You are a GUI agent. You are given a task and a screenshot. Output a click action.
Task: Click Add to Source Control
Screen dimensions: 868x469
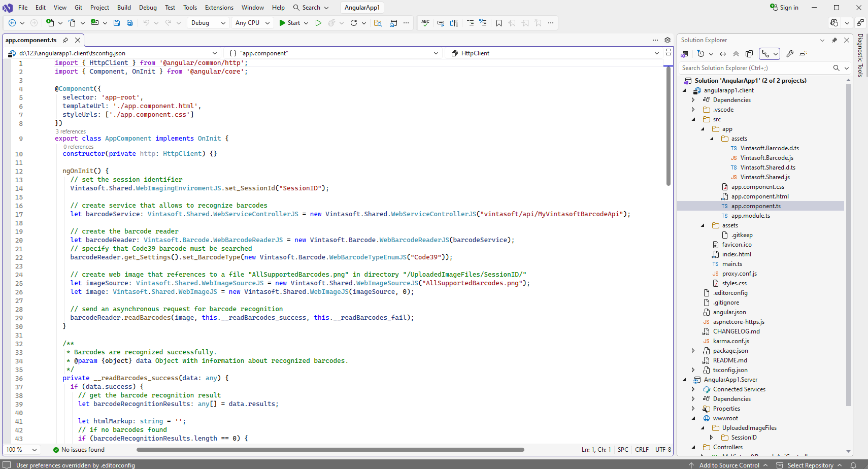tap(728, 465)
